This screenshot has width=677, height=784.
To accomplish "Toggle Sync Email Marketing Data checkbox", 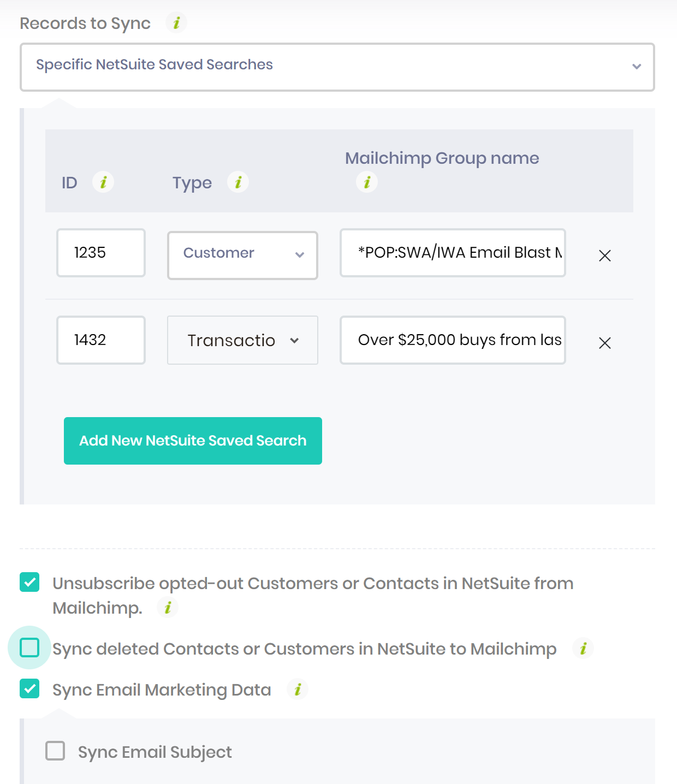I will tap(29, 688).
